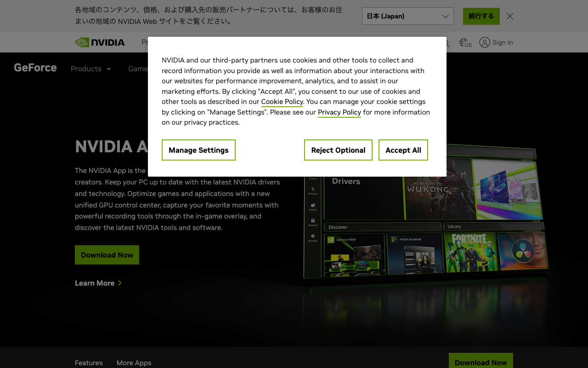Switch to the Features tab
588x368 pixels.
pos(89,363)
